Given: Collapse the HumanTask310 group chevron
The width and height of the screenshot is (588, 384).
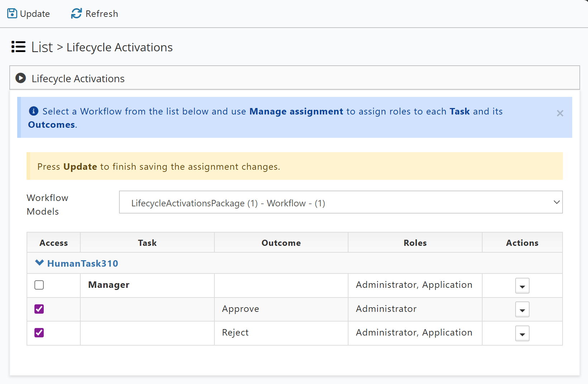Looking at the screenshot, I should 39,263.
